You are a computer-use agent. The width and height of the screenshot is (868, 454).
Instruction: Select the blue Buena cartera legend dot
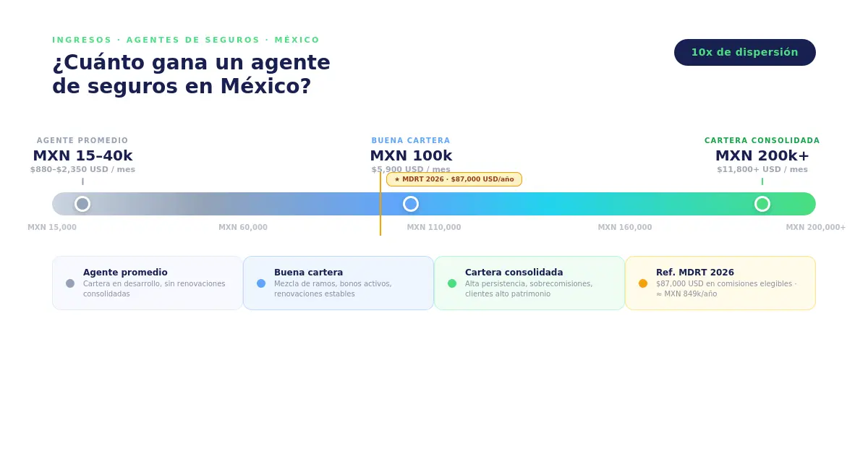tap(260, 283)
